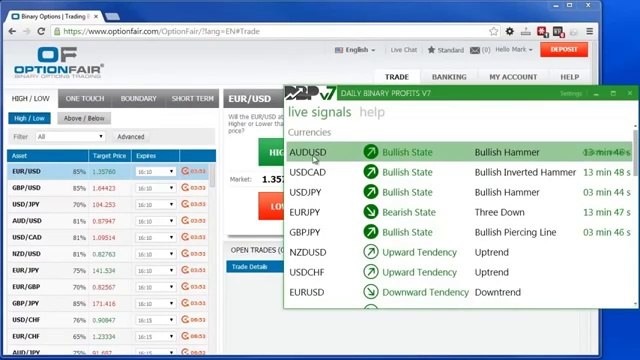Click USDCAD bullish arrow icon
This screenshot has height=360, width=640.
[x=371, y=172]
